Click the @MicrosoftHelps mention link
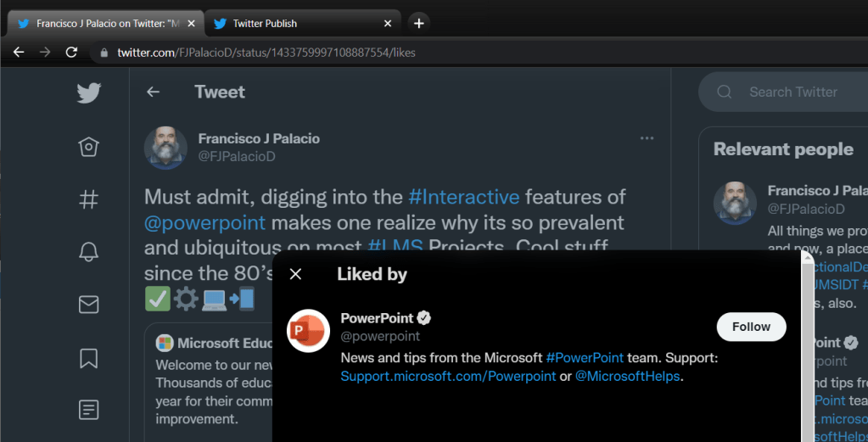The width and height of the screenshot is (868, 442). point(628,376)
